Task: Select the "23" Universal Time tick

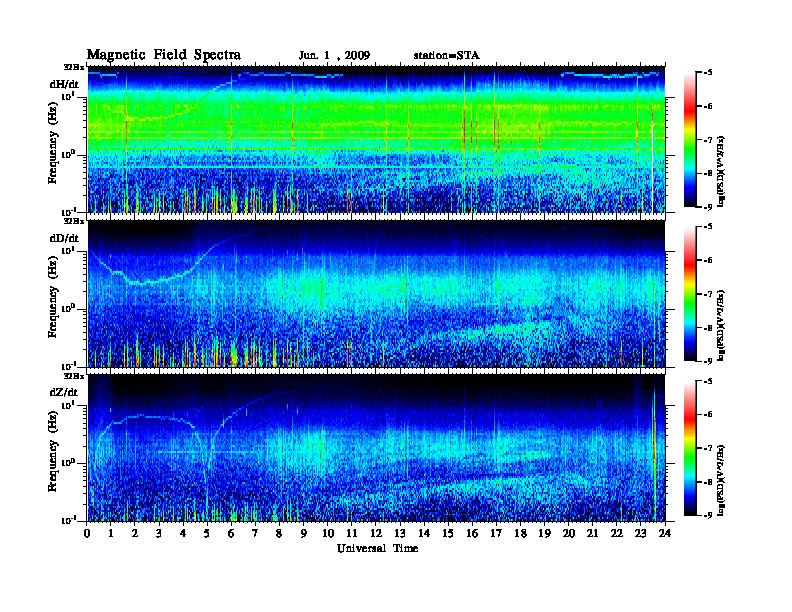Action: click(640, 534)
